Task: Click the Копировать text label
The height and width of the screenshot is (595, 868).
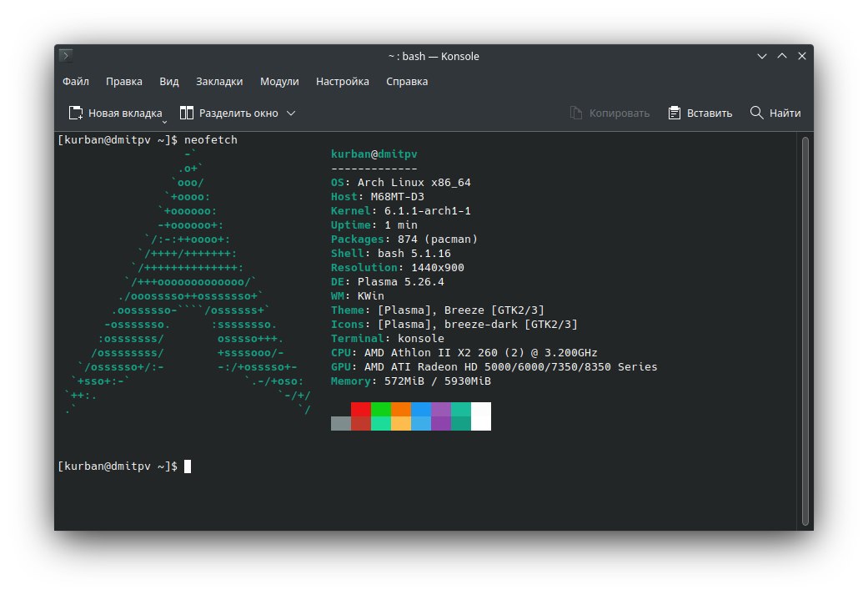Action: pos(620,113)
